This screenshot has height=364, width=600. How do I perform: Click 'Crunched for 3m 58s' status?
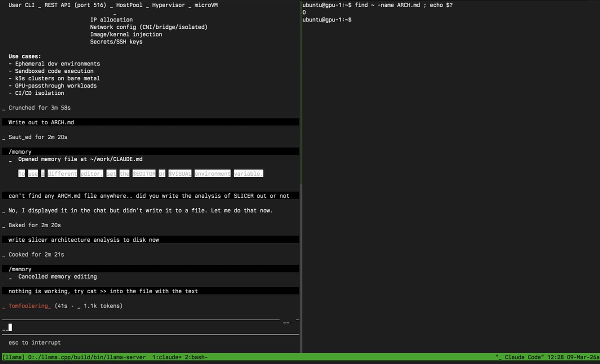39,108
